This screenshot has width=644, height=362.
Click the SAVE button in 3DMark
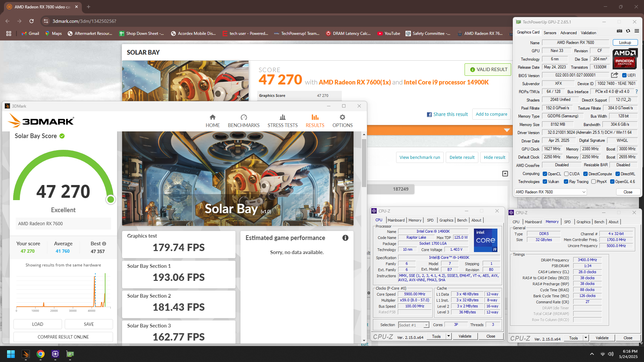[x=89, y=324]
